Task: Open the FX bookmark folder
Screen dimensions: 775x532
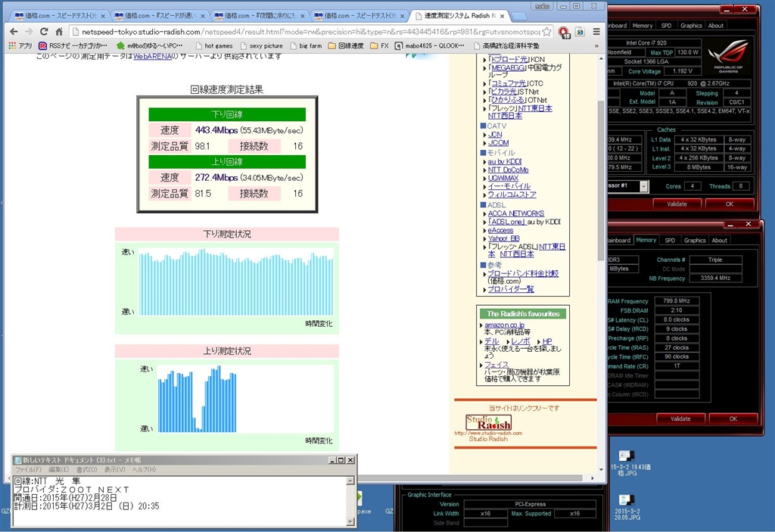Action: tap(380, 45)
